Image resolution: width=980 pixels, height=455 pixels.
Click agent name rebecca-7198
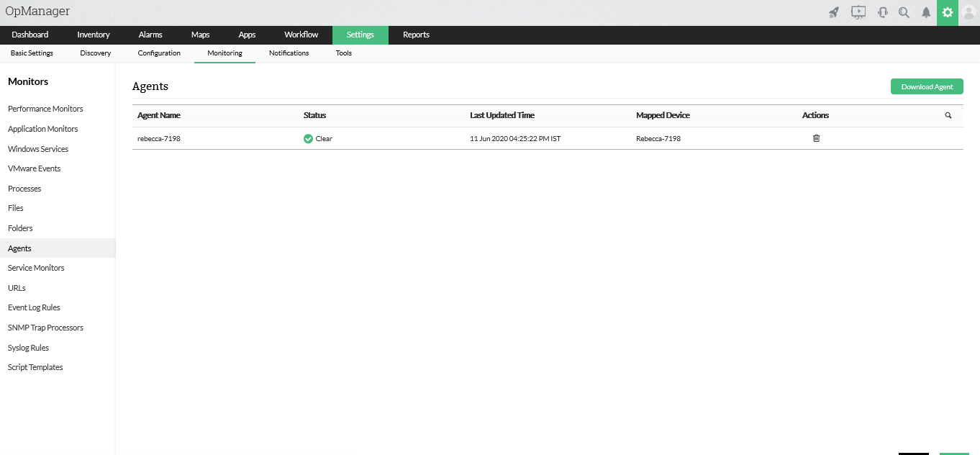point(159,138)
